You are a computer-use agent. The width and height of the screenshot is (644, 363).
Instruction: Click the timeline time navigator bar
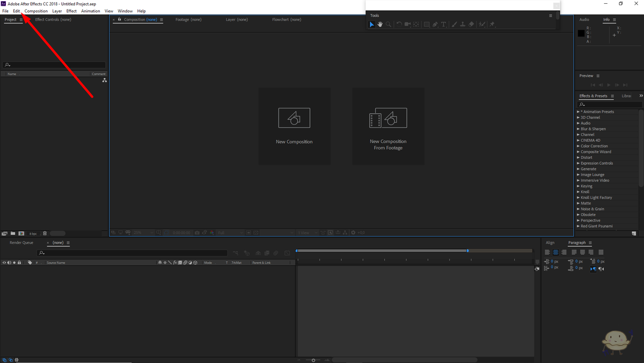tap(382, 251)
